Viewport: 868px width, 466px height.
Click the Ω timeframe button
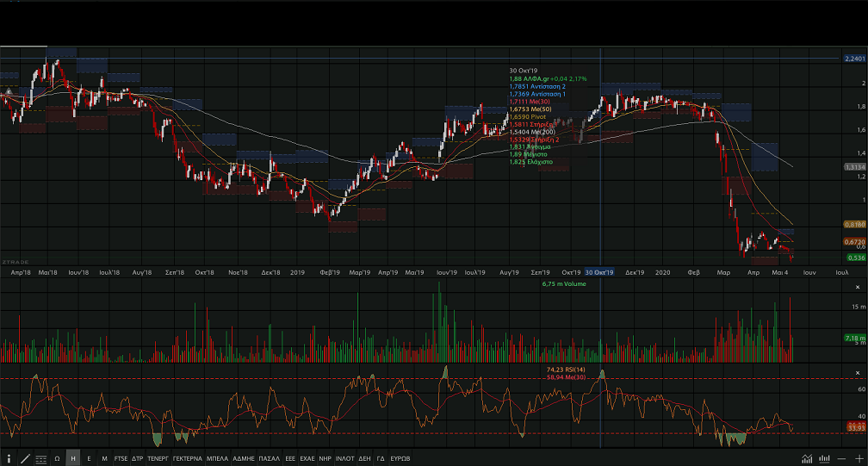pos(57,458)
